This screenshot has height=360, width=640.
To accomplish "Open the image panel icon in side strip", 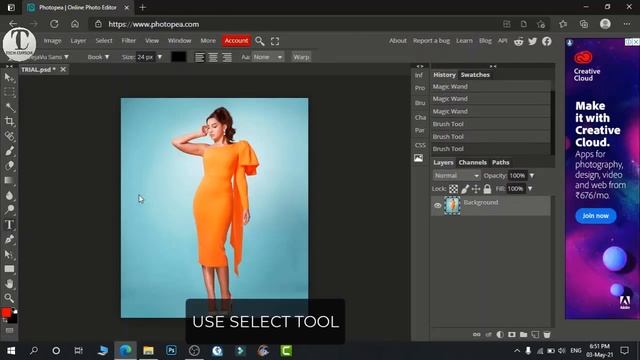I will 418,158.
